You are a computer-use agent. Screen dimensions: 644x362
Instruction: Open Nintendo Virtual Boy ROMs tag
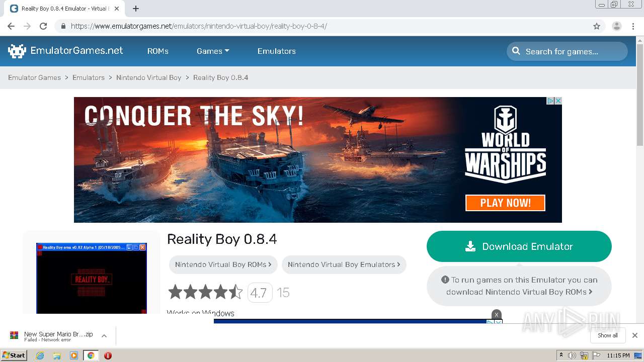(x=223, y=264)
